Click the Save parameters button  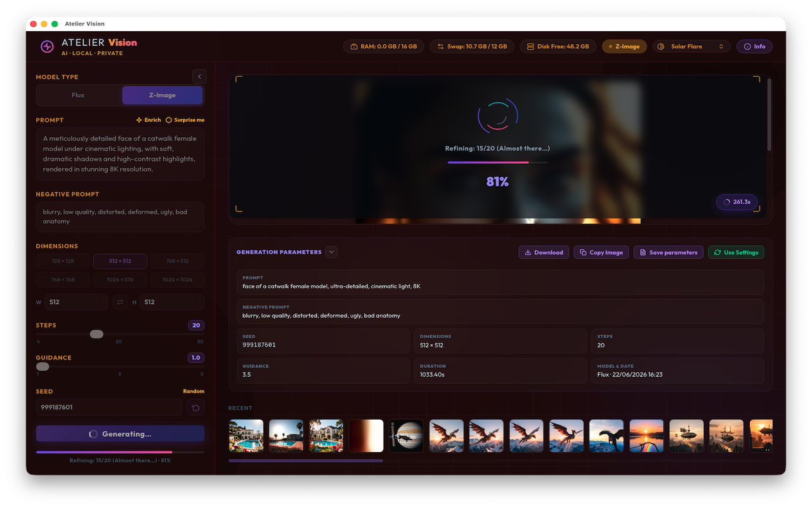(668, 252)
